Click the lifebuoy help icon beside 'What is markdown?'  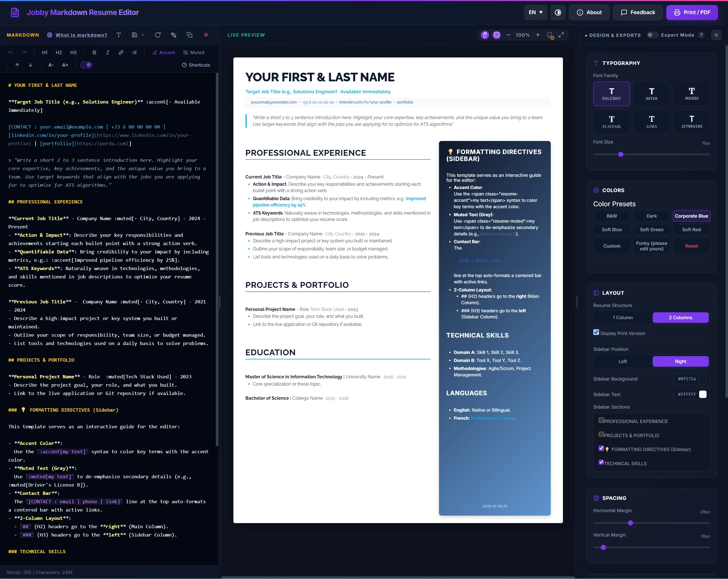[50, 35]
